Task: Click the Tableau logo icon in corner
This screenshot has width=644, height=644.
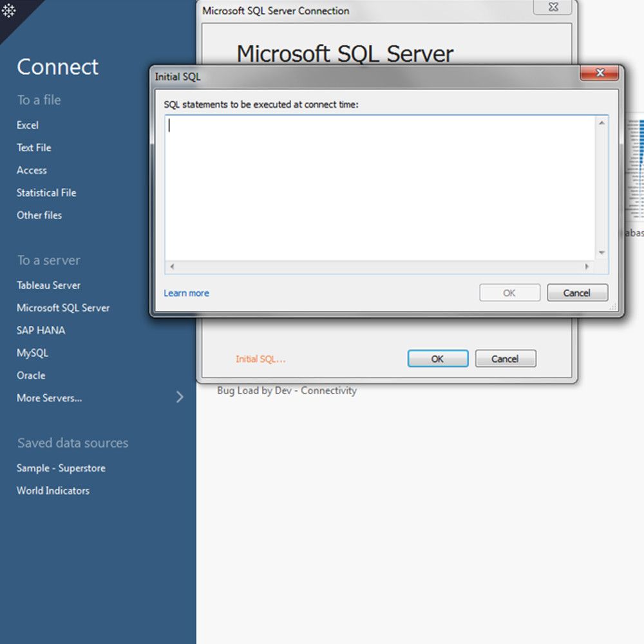Action: tap(9, 11)
